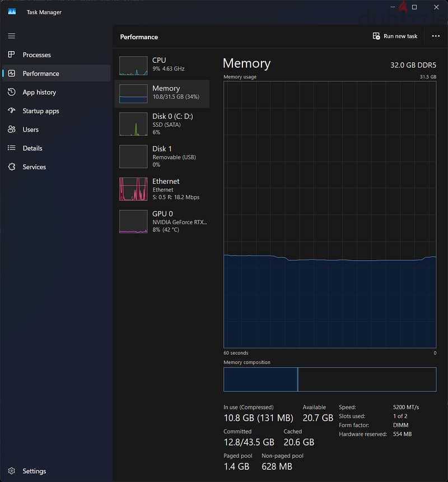Click Hardware reserved value 554 MB
Image resolution: width=448 pixels, height=482 pixels.
pyautogui.click(x=402, y=434)
